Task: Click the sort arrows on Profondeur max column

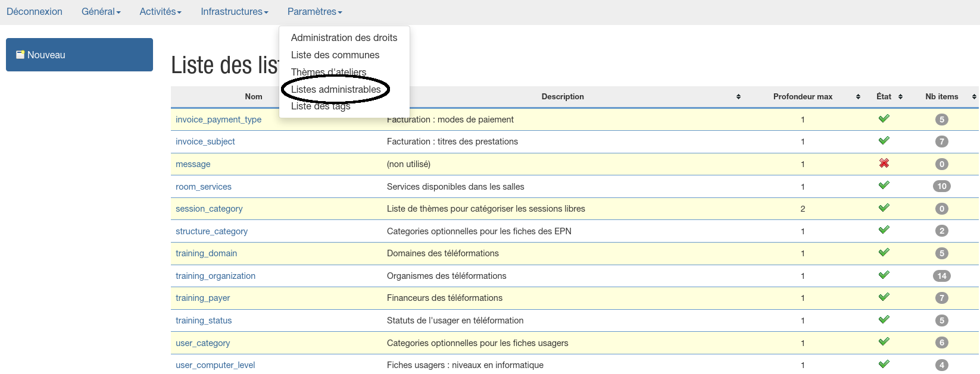Action: click(858, 97)
